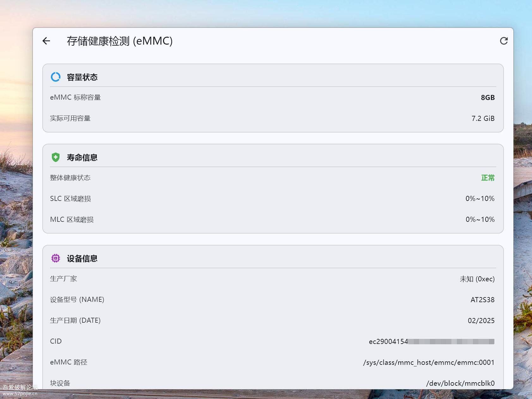Image resolution: width=532 pixels, height=399 pixels.
Task: Click the green 正常 health status
Action: pyautogui.click(x=488, y=178)
